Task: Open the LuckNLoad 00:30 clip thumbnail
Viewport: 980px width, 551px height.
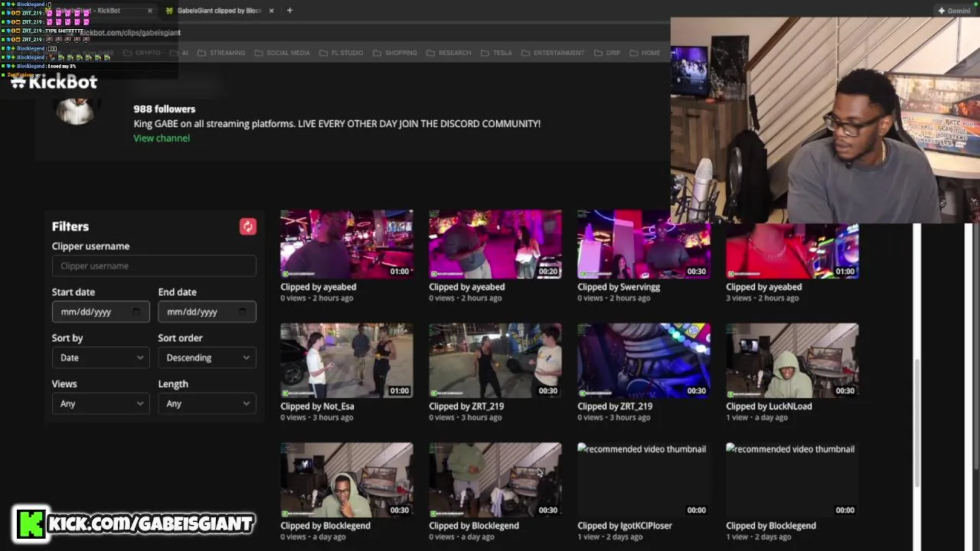Action: (792, 360)
